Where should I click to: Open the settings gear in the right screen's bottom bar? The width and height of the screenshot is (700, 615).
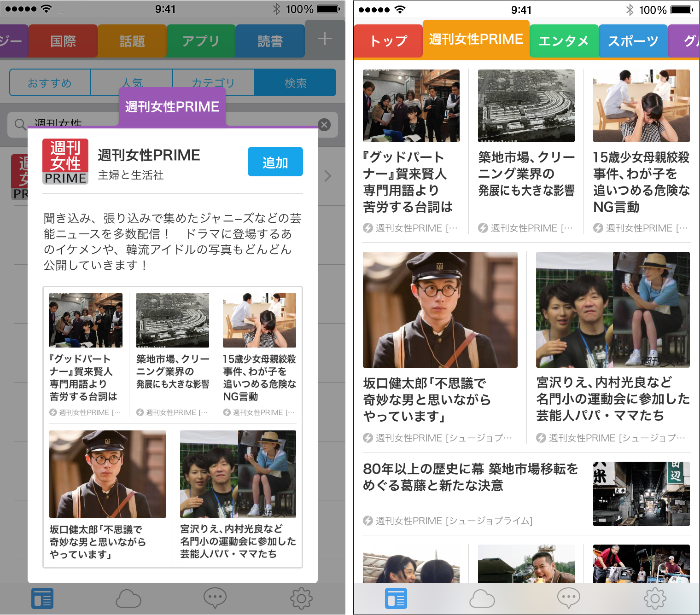pos(655,598)
